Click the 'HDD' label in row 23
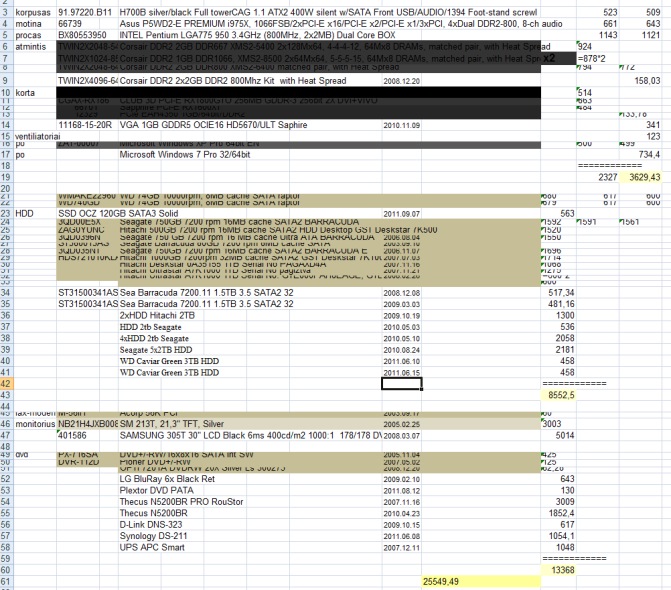Image resolution: width=671 pixels, height=590 pixels. 34,213
